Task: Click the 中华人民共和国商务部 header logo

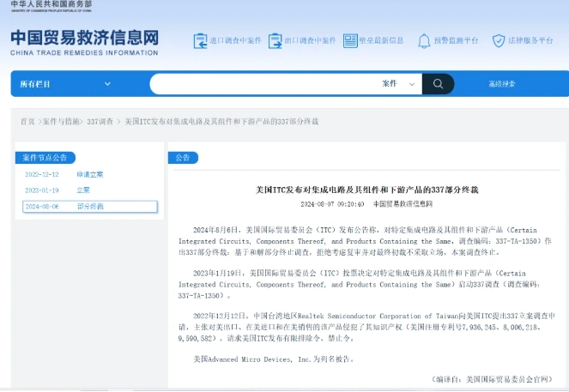Action: click(51, 6)
